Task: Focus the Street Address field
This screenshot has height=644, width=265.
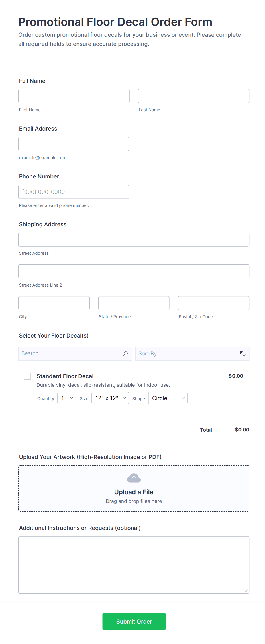Action: click(134, 240)
